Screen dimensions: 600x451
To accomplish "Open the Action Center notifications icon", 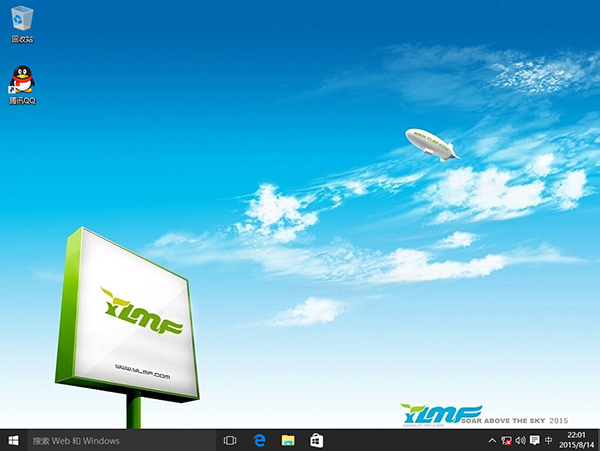I will (534, 440).
